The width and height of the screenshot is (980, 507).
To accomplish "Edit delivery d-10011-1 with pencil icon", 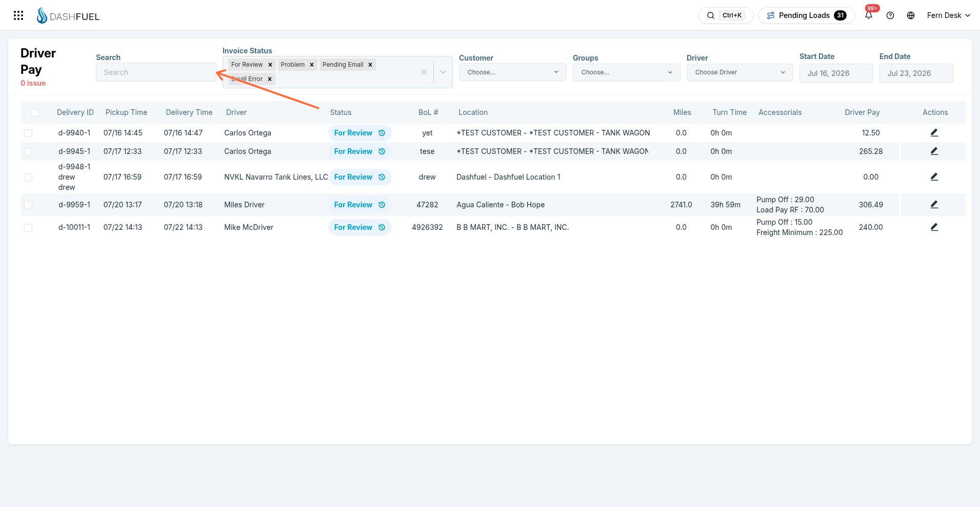I will pos(934,227).
